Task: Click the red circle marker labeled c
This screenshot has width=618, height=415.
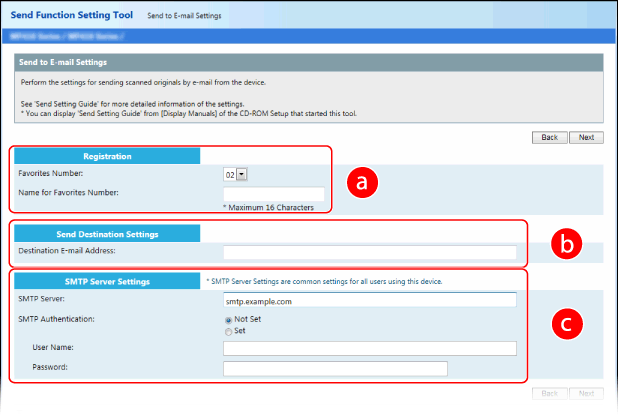Action: click(x=567, y=325)
